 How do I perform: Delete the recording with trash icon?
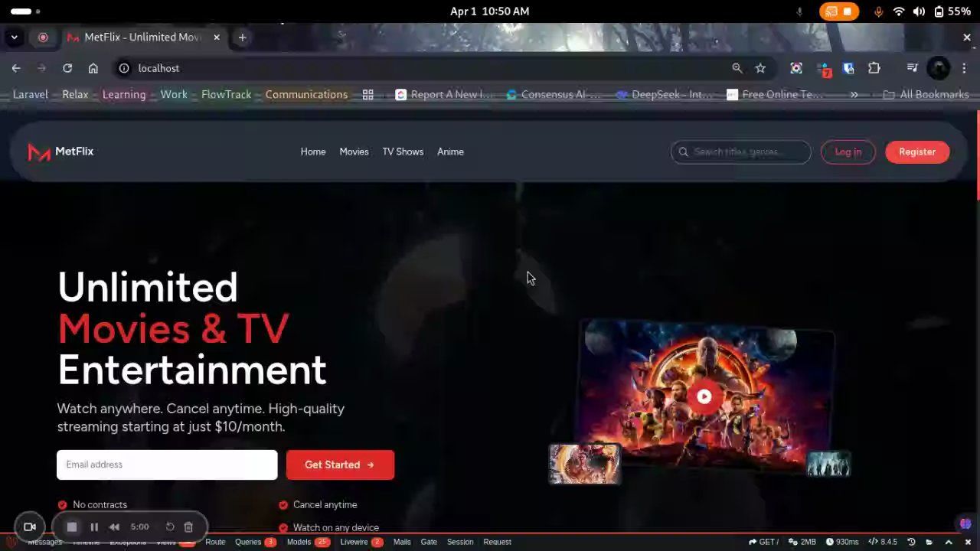coord(188,527)
